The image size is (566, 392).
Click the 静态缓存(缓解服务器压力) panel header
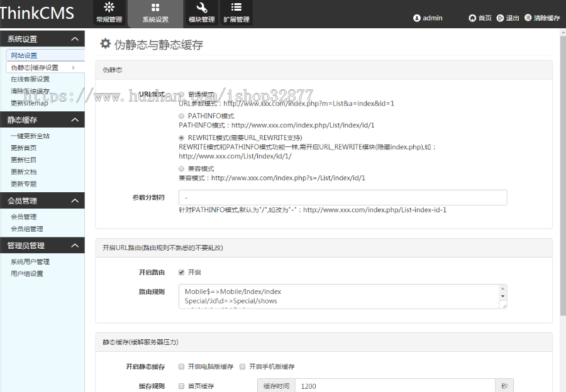tap(324, 342)
